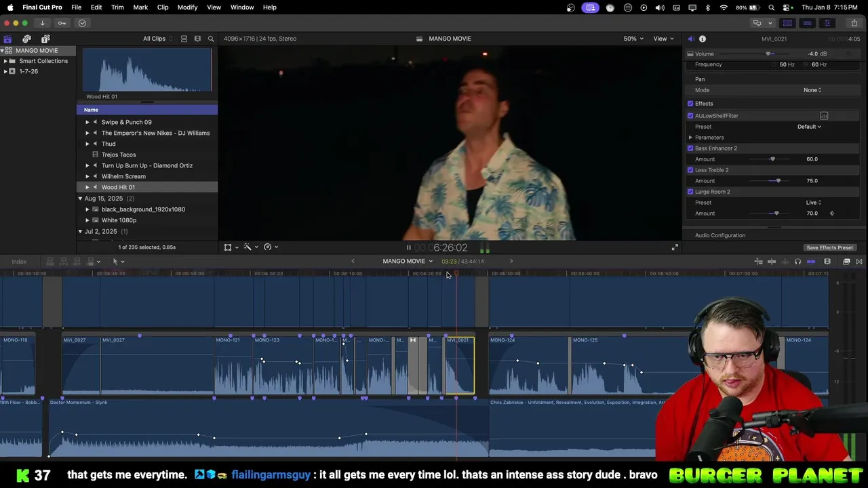Screen dimensions: 868x488
Task: Open the MANGO MOVIE timeline history dropdown
Action: 407,262
